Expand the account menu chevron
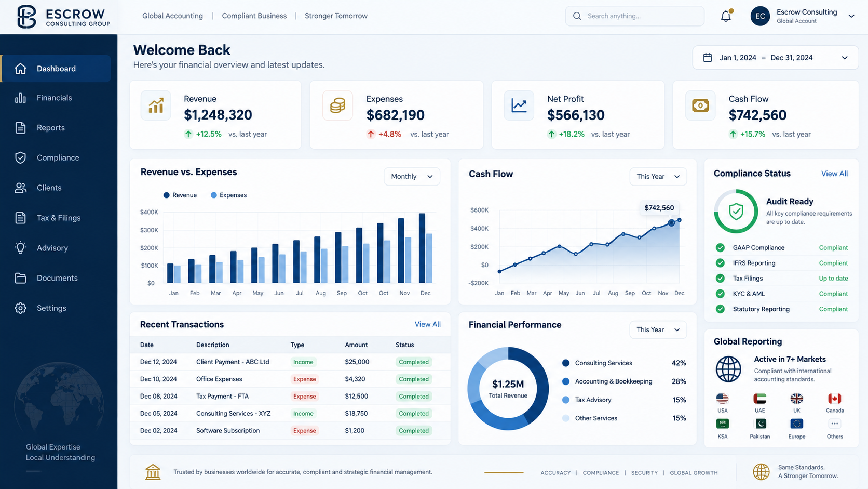Screen dimensions: 868x489 coord(851,16)
